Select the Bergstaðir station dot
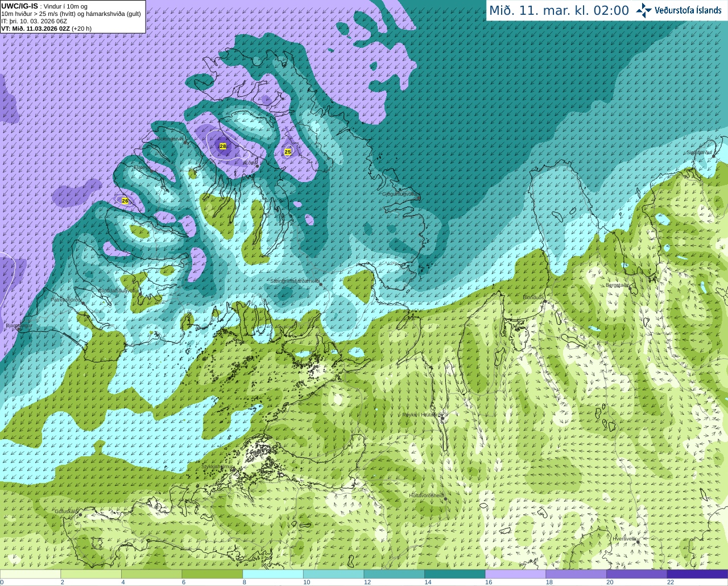 tap(631, 288)
